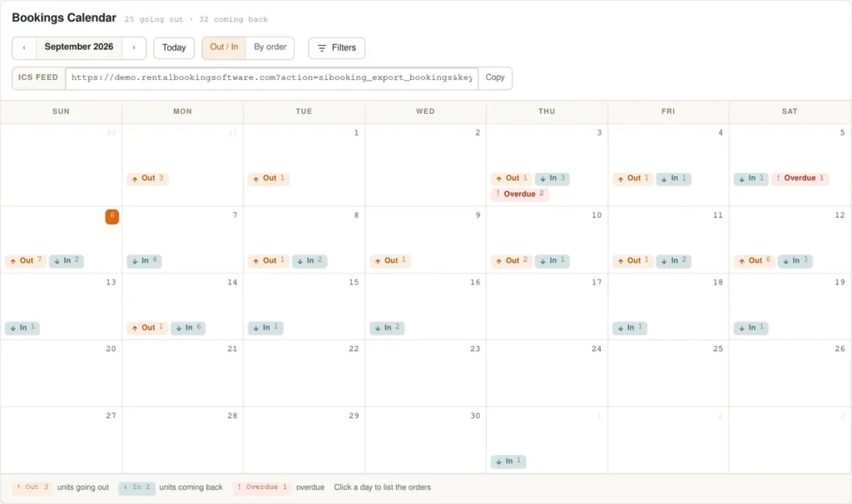The width and height of the screenshot is (852, 504).
Task: Open In 1 badge on September 15
Action: [x=265, y=328]
